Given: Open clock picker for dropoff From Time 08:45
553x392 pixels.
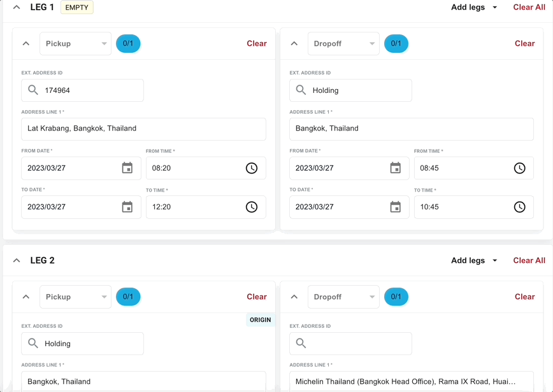Looking at the screenshot, I should click(x=519, y=168).
